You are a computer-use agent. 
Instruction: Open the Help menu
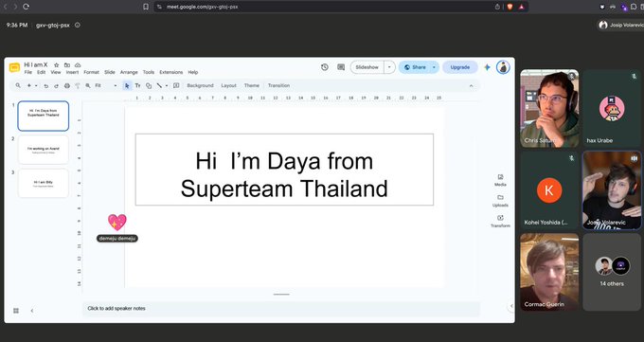(x=193, y=72)
